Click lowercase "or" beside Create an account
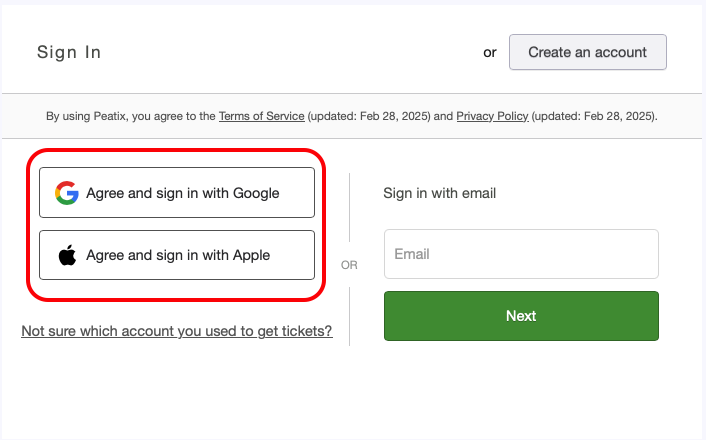The height and width of the screenshot is (440, 706). click(490, 52)
